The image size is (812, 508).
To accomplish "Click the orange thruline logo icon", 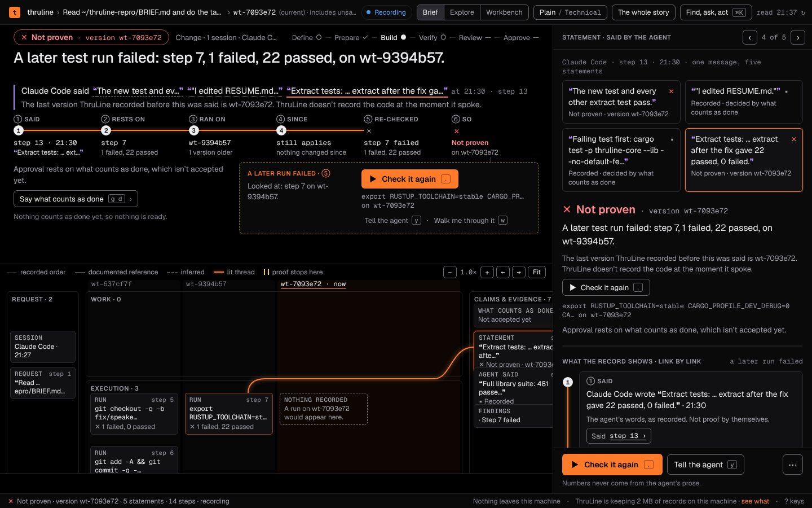I will click(15, 12).
